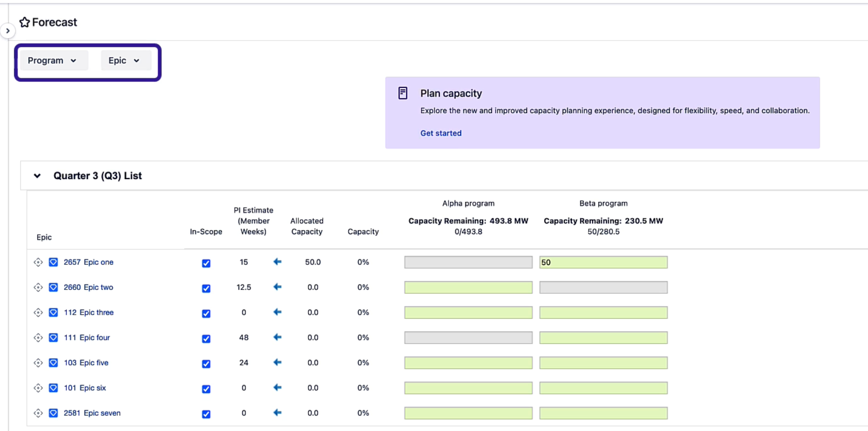Collapse the Quarter 3 (Q3) List section
Screen dimensions: 868x431
click(37, 176)
